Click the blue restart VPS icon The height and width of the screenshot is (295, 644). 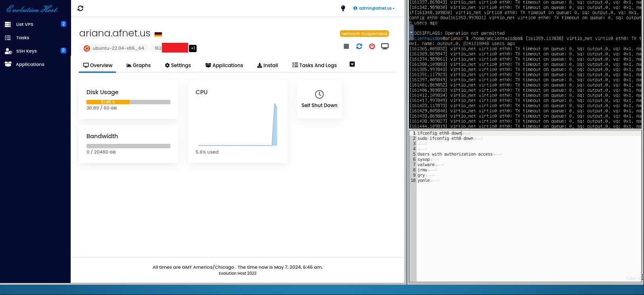tap(359, 46)
